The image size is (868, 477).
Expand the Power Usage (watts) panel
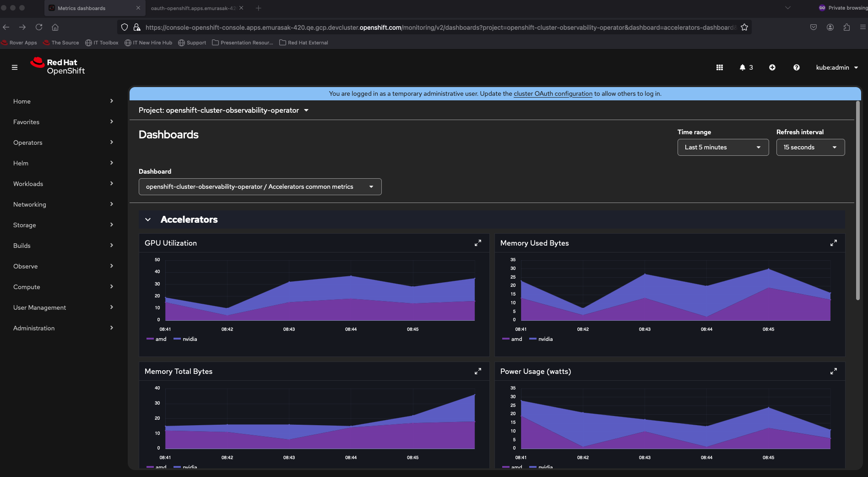coord(833,371)
